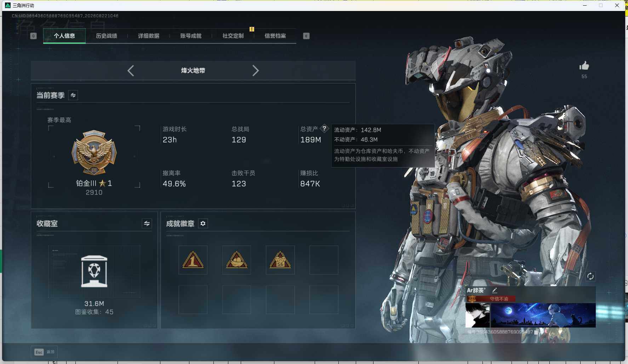Screen dimensions: 628x364
Task: Click the 不动资产: 46.3M tooltip line
Action: tap(356, 140)
